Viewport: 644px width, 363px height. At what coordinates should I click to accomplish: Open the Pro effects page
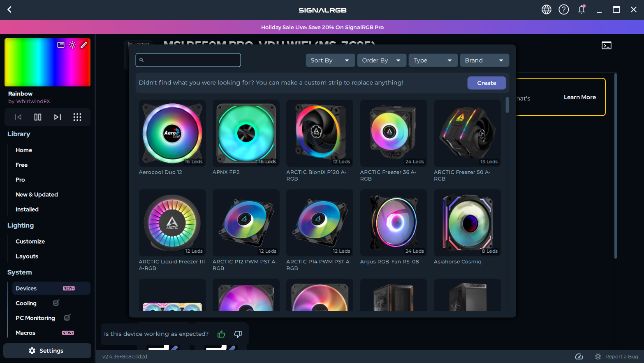(x=20, y=180)
